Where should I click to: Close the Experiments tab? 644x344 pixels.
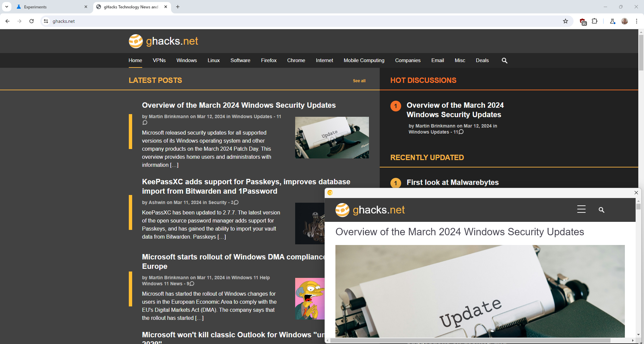pos(86,7)
